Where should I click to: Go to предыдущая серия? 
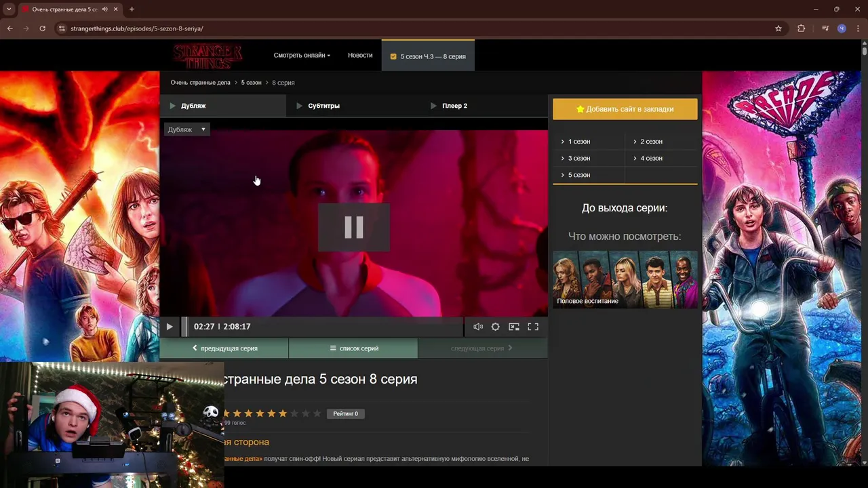(224, 348)
